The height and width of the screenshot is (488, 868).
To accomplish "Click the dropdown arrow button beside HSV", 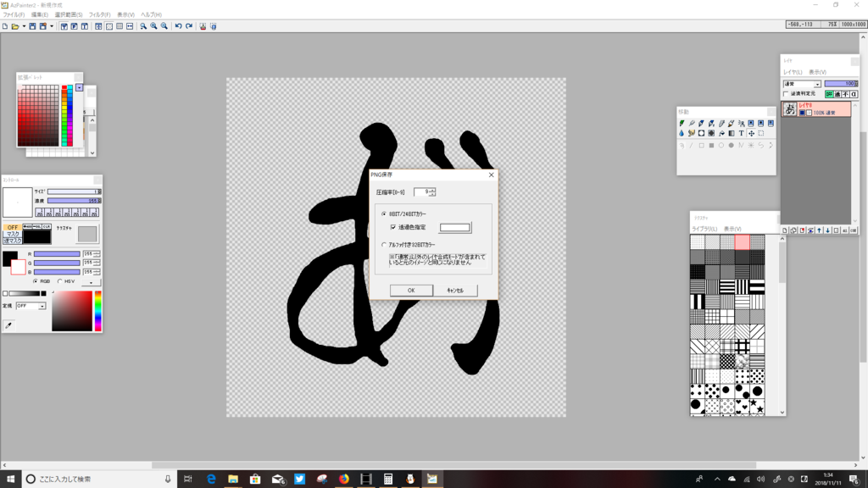I will [x=91, y=282].
